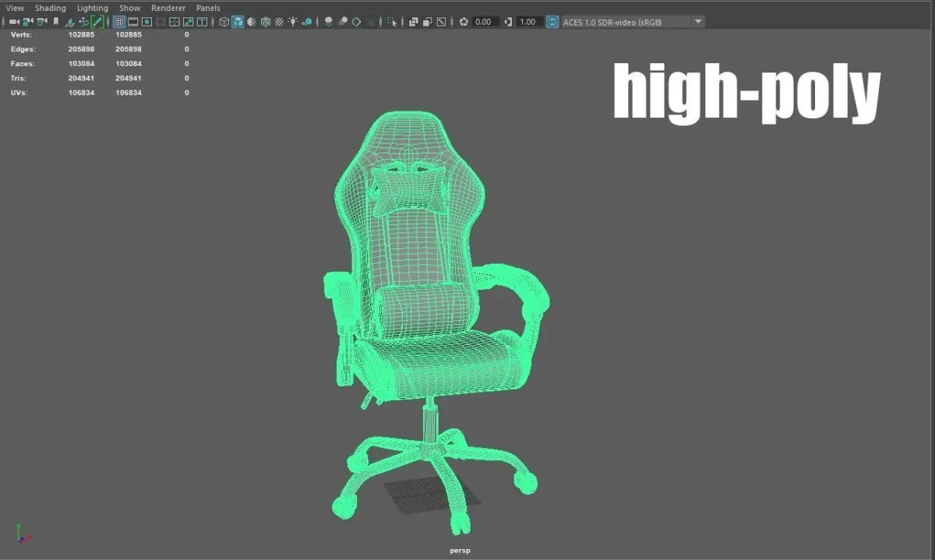The height and width of the screenshot is (560, 935).
Task: Click the X-Ray display icon
Action: 413,22
